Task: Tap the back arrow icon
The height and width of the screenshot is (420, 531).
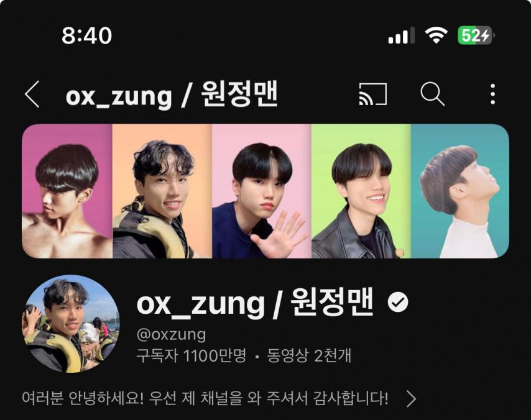Action: (32, 94)
